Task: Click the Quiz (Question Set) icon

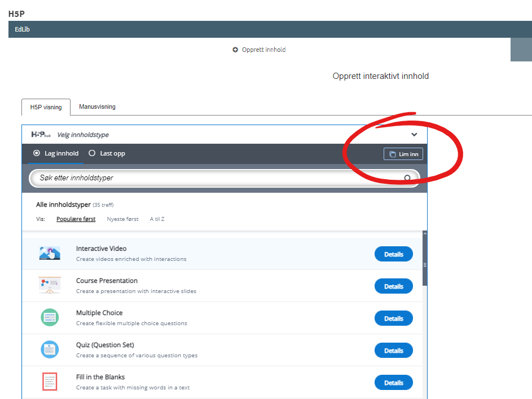Action: 50,349
